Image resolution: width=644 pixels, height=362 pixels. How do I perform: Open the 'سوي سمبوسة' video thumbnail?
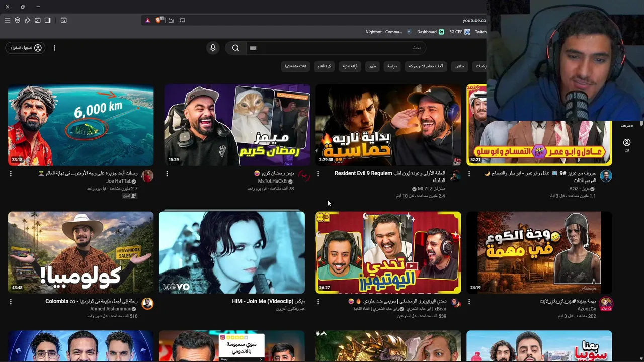[x=232, y=346]
